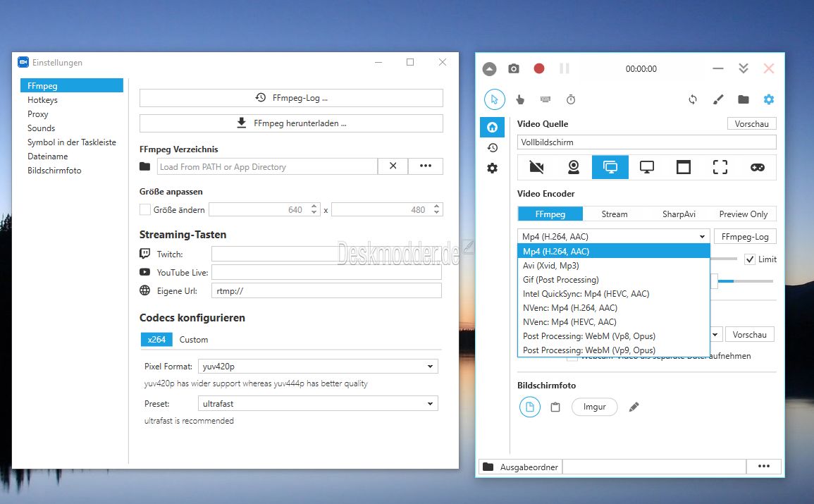
Task: Open the sidebar configure gear icon
Action: pos(492,168)
